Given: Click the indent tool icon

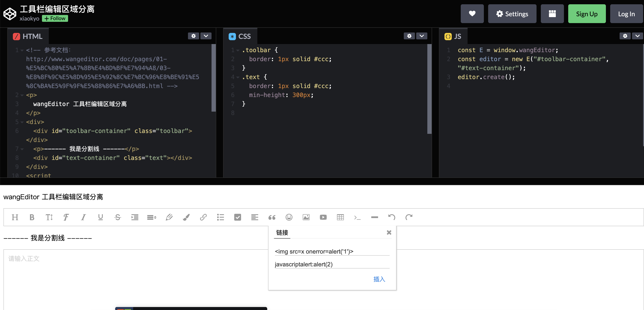Looking at the screenshot, I should [x=135, y=217].
